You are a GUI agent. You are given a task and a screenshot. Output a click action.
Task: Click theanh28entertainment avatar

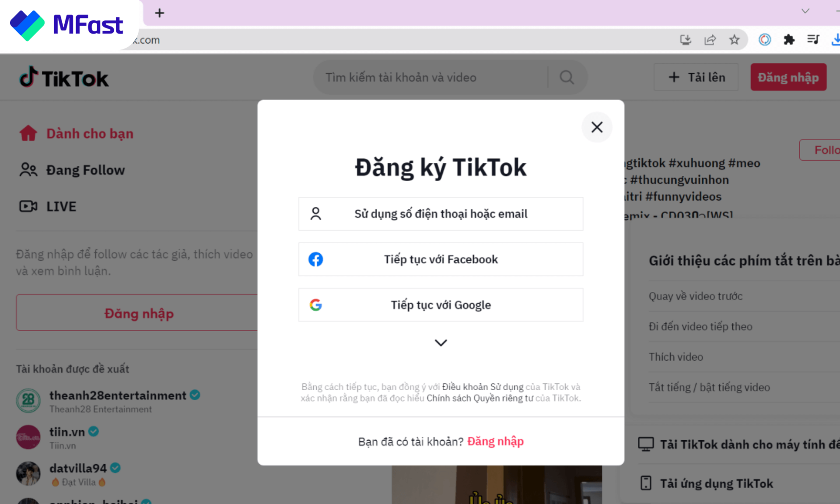28,400
